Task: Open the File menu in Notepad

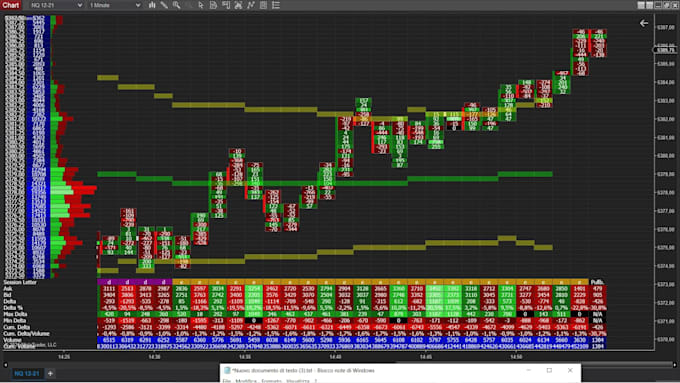Action: 227,381
